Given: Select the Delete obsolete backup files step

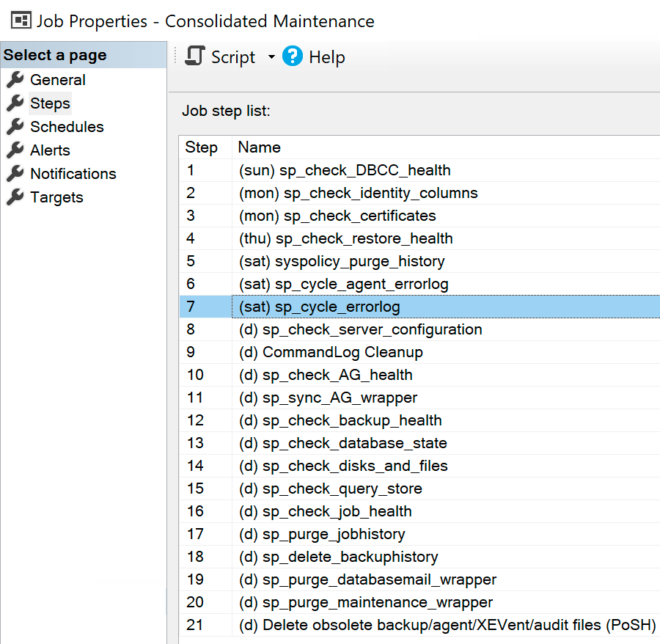Looking at the screenshot, I should 419,625.
